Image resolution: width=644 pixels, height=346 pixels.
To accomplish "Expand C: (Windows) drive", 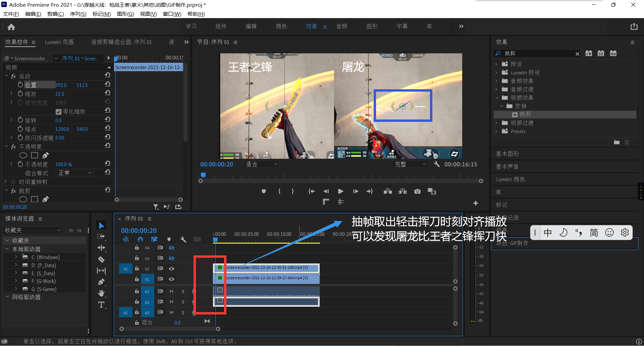I will tap(16, 257).
